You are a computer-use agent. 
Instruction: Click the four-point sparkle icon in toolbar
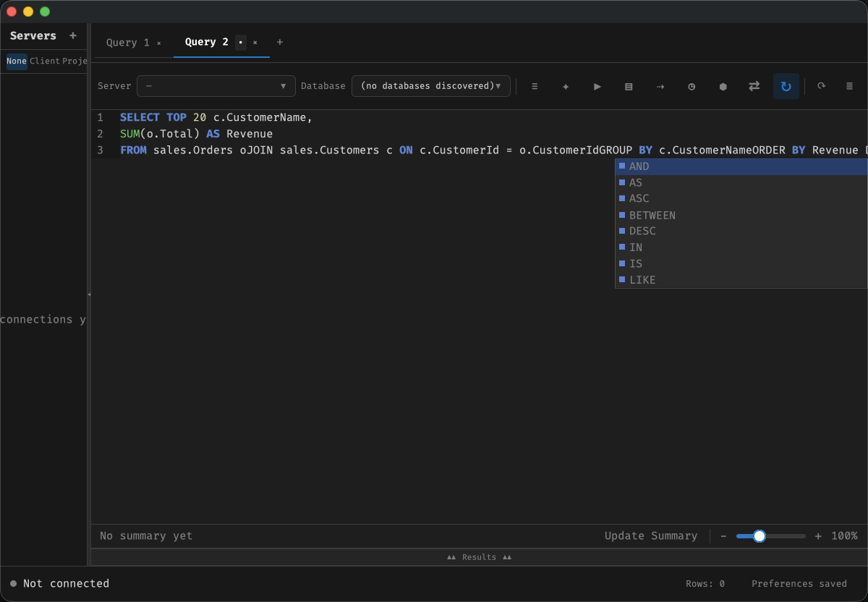point(566,86)
